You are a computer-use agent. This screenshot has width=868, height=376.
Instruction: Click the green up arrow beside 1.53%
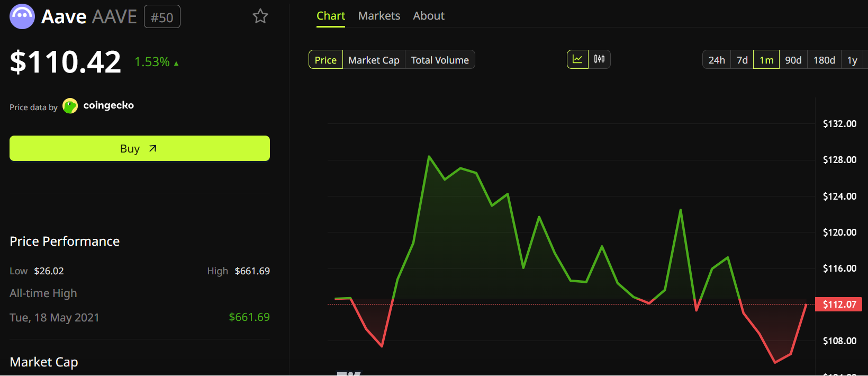pos(176,64)
